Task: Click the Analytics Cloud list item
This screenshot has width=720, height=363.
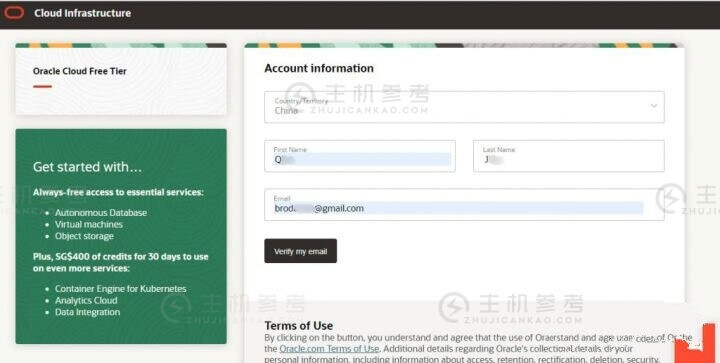Action: click(x=86, y=301)
